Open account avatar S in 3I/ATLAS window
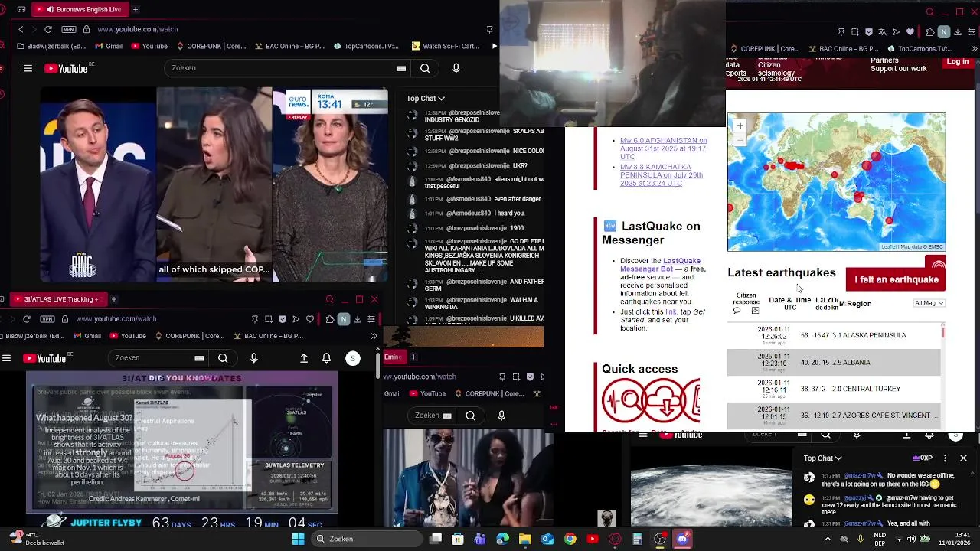Image resolution: width=980 pixels, height=551 pixels. [353, 358]
